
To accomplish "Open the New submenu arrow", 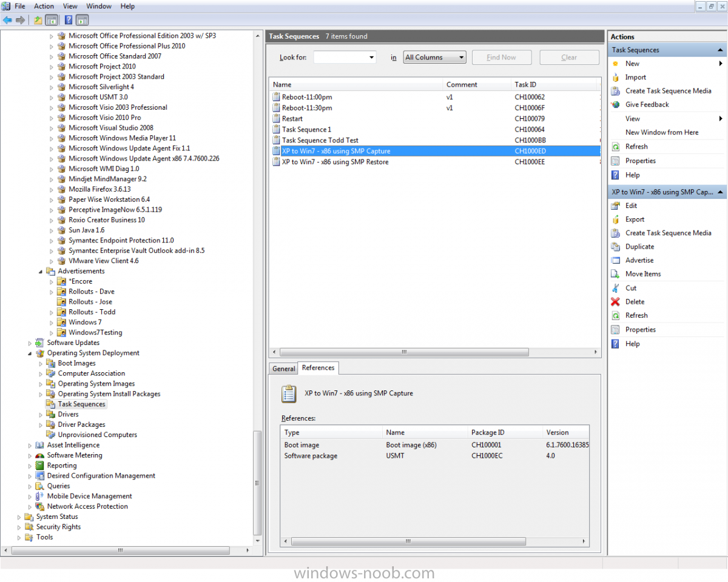I will tap(721, 64).
